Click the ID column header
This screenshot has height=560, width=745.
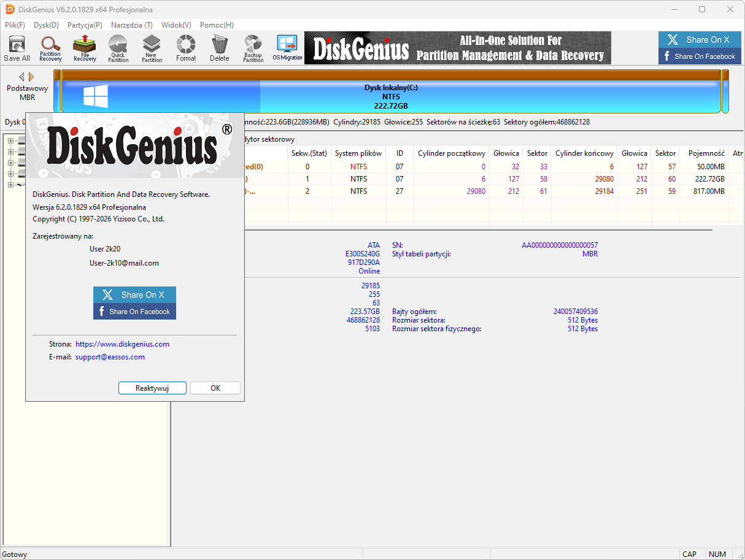click(x=400, y=153)
